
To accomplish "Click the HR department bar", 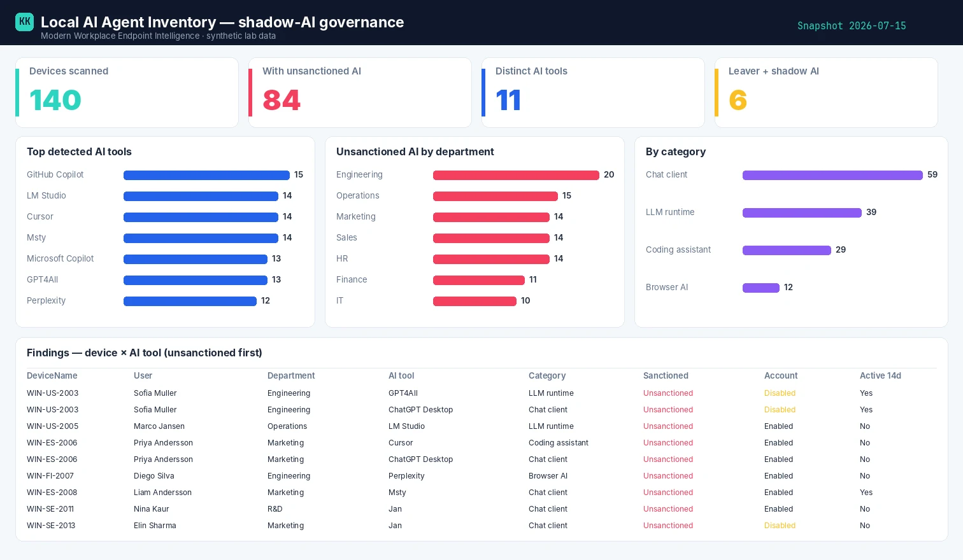I will (x=491, y=259).
